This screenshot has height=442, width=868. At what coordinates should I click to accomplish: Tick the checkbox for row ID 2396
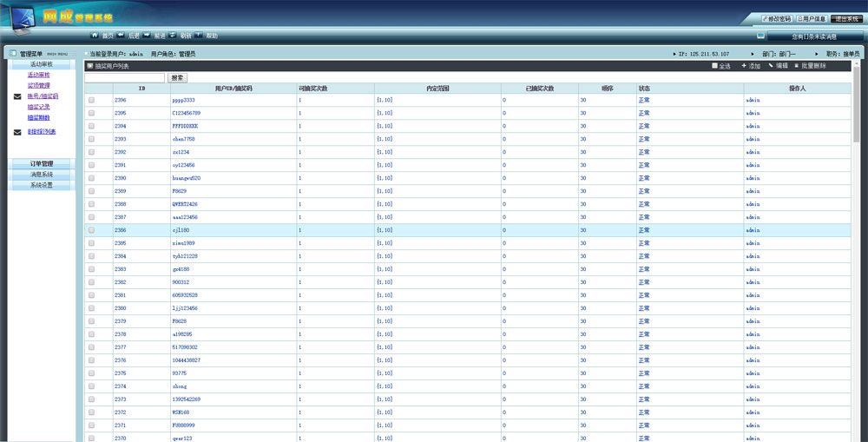click(x=91, y=100)
